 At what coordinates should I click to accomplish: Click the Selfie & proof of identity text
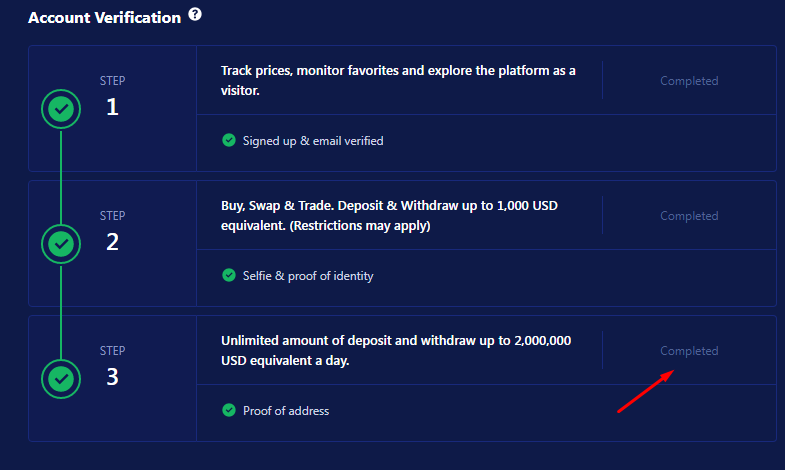308,276
